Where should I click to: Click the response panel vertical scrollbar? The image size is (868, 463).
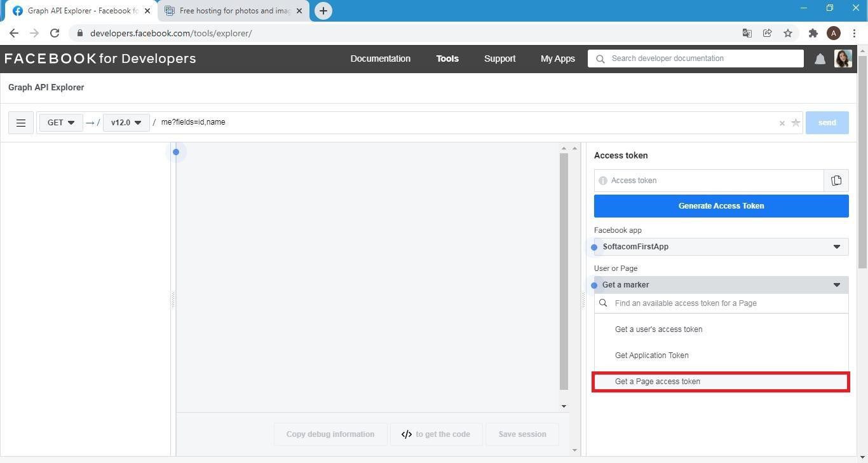[564, 272]
